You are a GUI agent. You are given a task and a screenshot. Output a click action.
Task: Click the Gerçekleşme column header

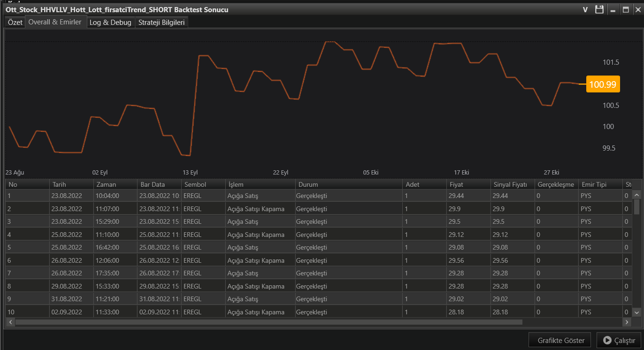[x=557, y=184]
